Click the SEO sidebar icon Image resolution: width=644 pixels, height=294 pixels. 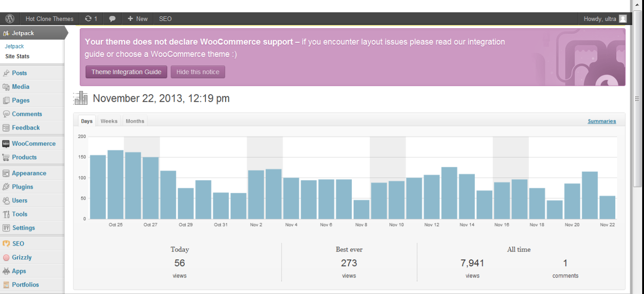6,244
